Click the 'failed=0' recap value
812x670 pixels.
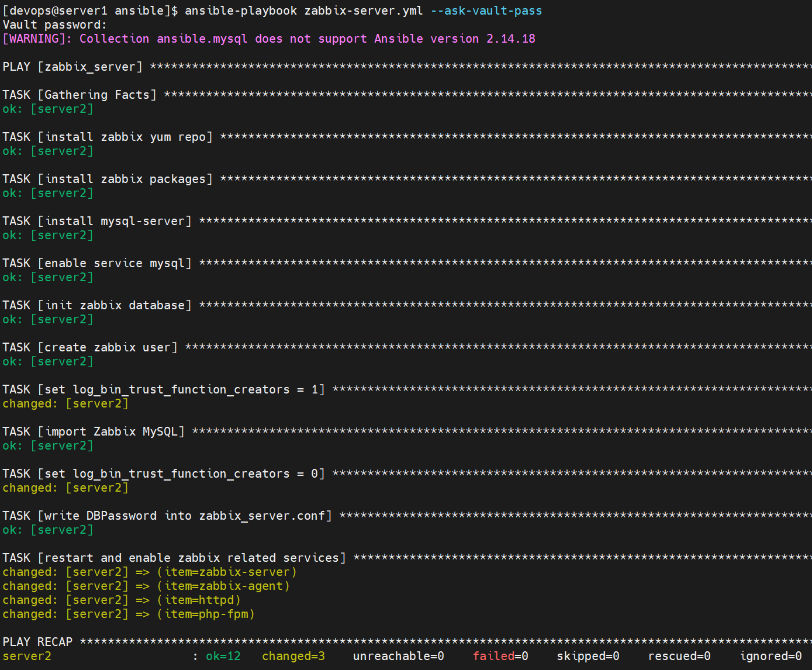tap(500, 656)
